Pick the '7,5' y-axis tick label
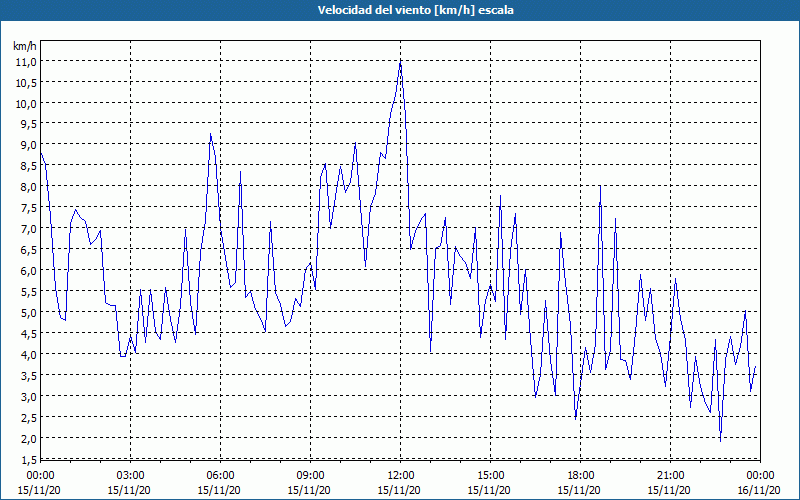This screenshot has width=800, height=500. (x=29, y=208)
